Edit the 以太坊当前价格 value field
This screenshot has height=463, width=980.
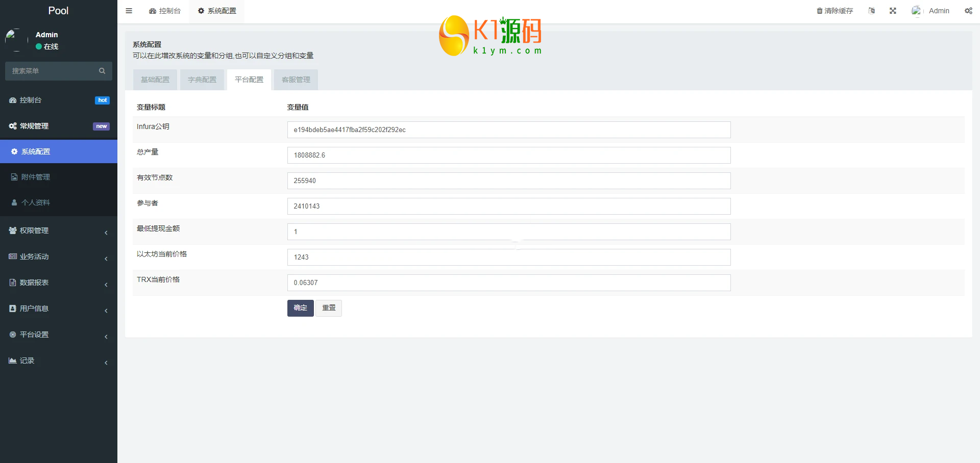[x=509, y=258]
